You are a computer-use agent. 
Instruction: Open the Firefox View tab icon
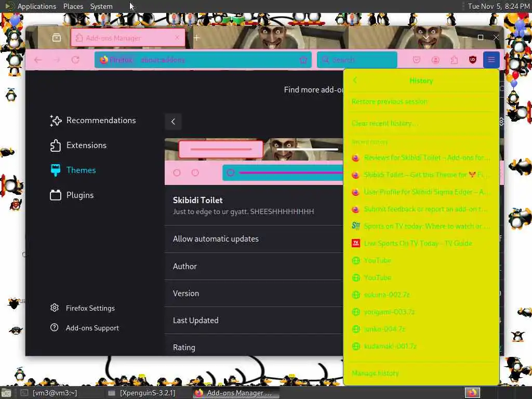click(57, 37)
